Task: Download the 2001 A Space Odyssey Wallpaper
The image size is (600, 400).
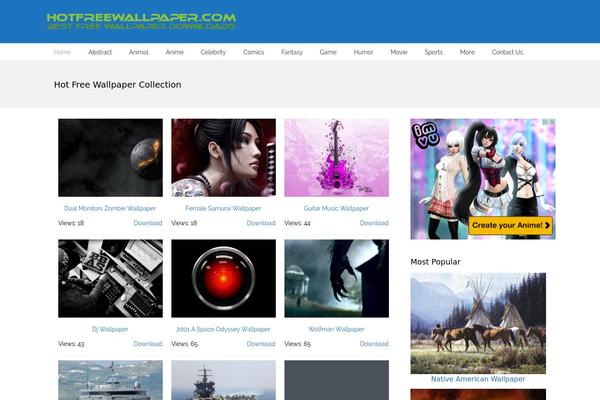Action: coord(261,344)
